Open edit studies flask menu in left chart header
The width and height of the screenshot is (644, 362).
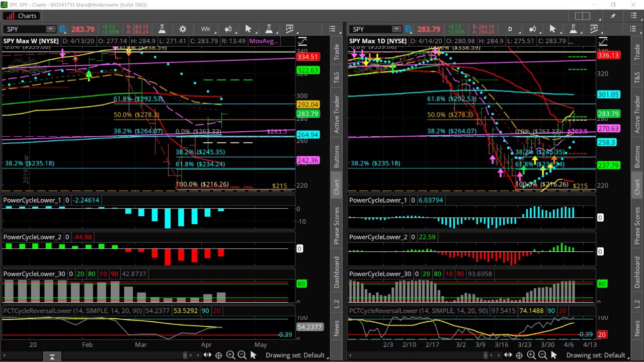pyautogui.click(x=269, y=29)
